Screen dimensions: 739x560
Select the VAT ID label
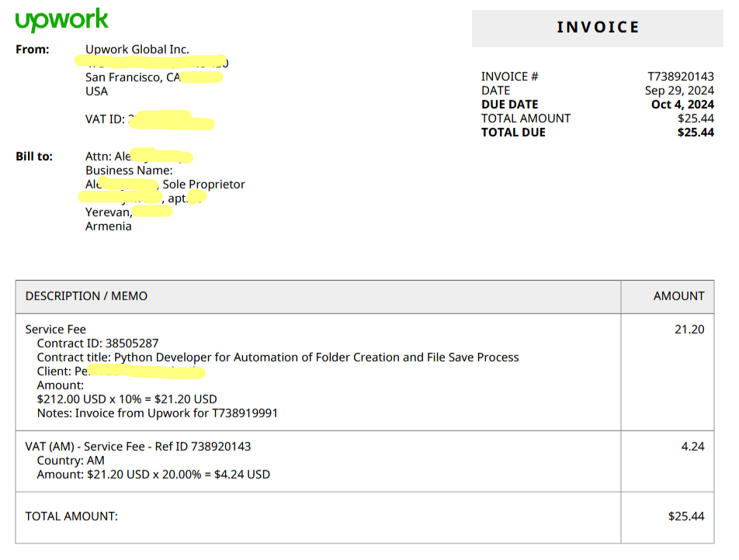105,119
